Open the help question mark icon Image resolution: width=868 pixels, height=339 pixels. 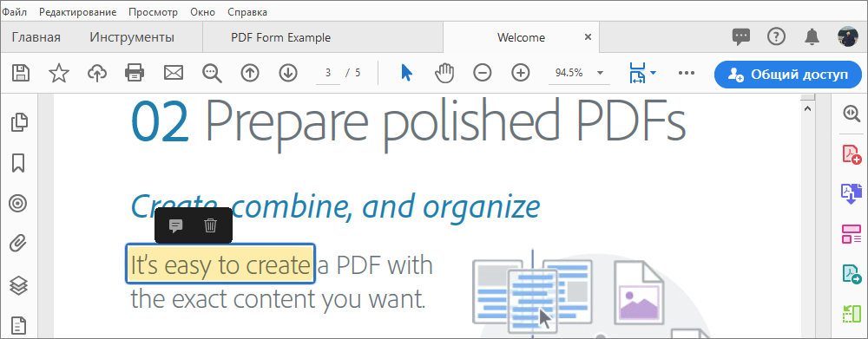pyautogui.click(x=776, y=37)
